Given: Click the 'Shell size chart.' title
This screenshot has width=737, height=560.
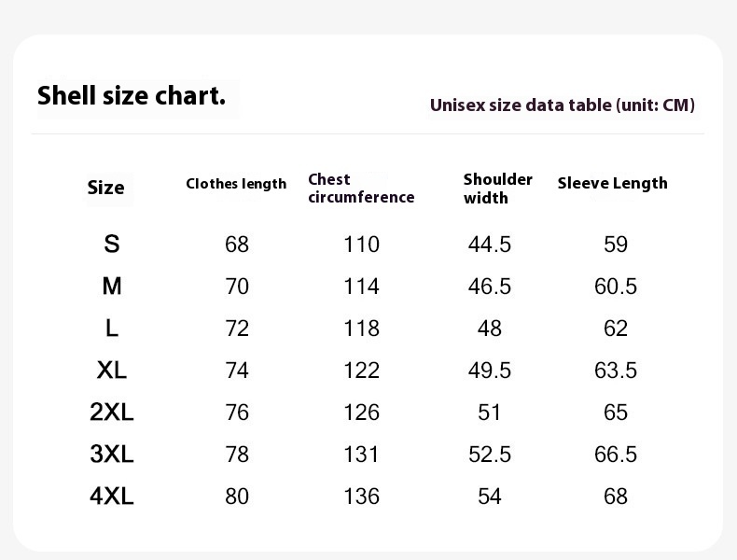Looking at the screenshot, I should click(132, 96).
